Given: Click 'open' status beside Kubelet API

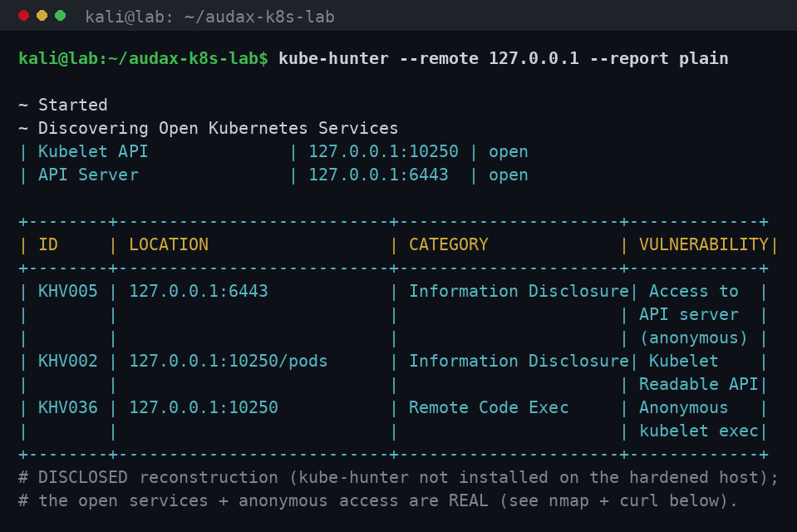Looking at the screenshot, I should pos(509,151).
